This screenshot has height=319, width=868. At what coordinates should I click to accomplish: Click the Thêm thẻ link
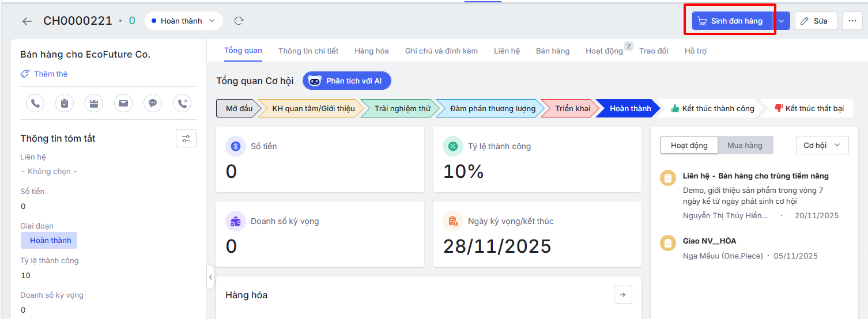click(x=50, y=74)
